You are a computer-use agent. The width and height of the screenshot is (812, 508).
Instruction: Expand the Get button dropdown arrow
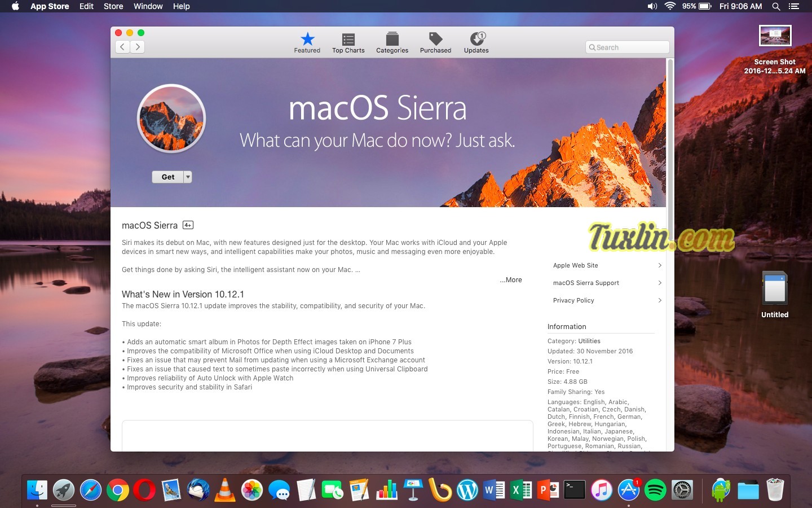(x=188, y=177)
